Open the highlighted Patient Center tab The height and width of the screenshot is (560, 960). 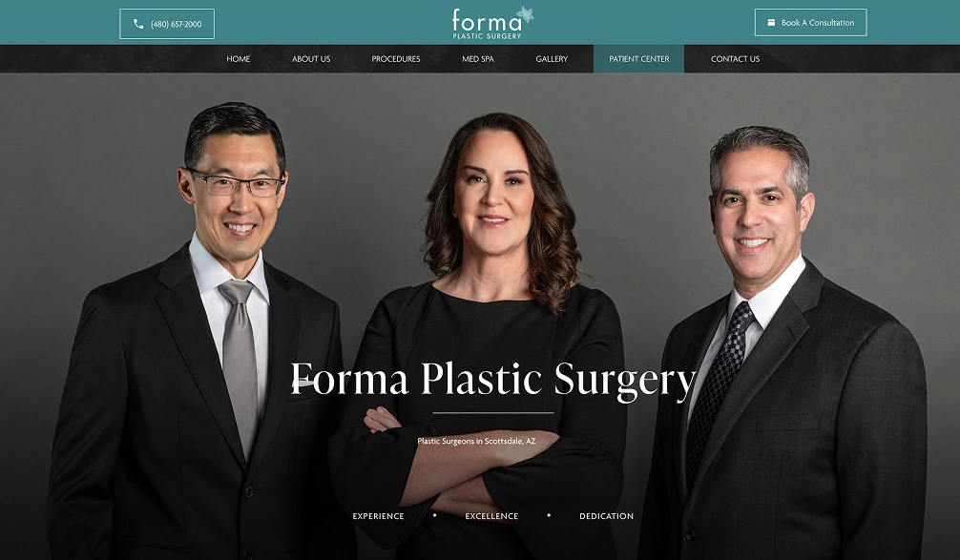(638, 59)
